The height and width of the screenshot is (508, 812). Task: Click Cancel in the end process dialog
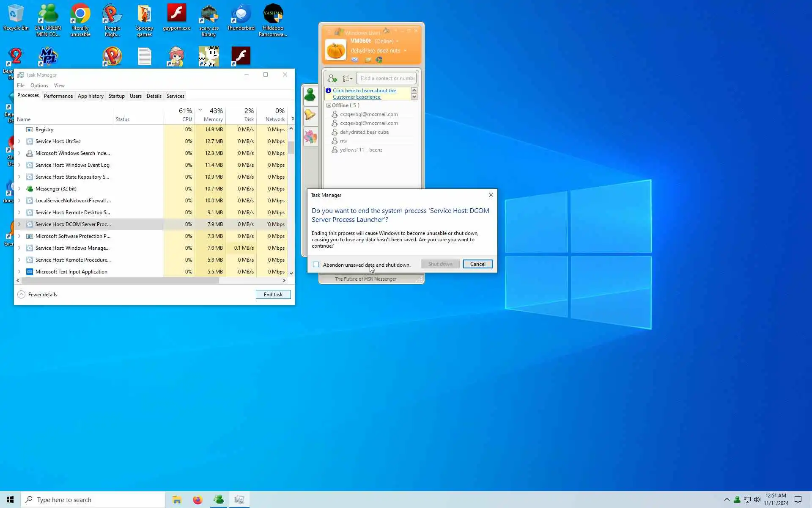(477, 264)
